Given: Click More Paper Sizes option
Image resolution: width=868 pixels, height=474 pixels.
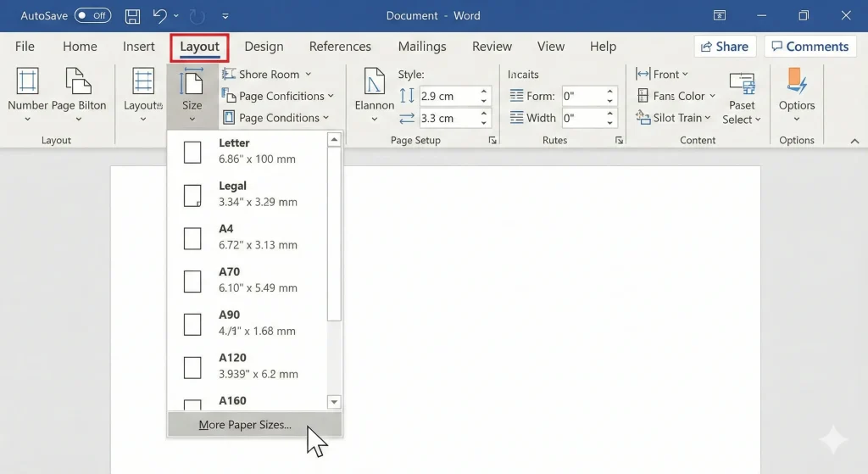Looking at the screenshot, I should tap(254, 425).
